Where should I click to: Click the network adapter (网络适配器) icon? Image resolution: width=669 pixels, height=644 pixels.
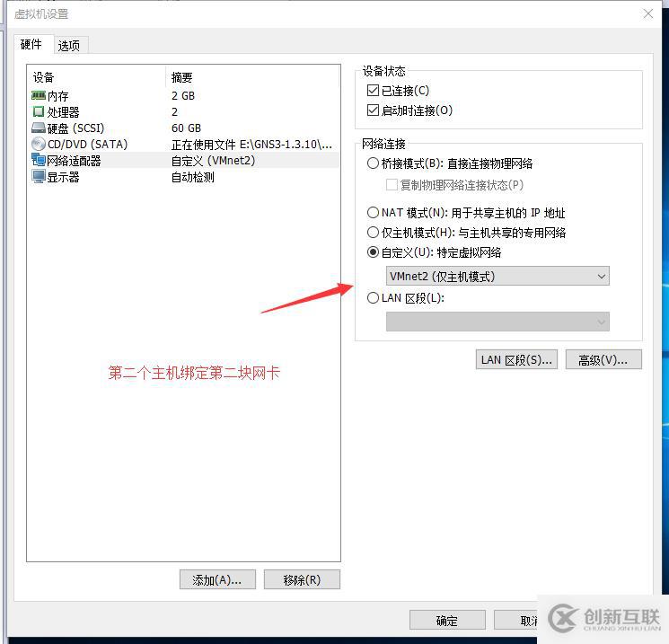(39, 161)
